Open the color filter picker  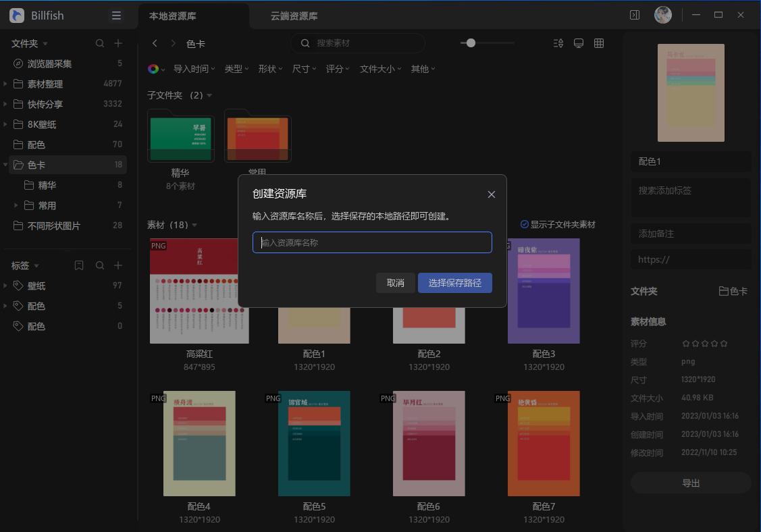tap(153, 68)
